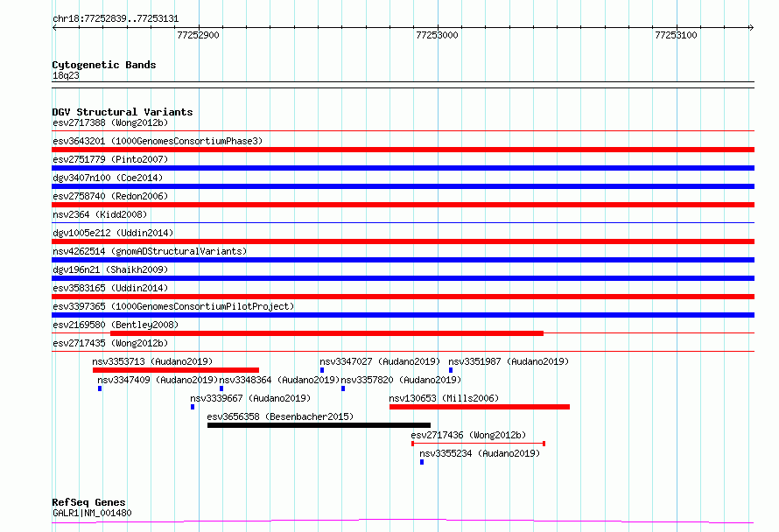Image resolution: width=779 pixels, height=532 pixels.
Task: Select the nsv130653 (Mills2006) red bar
Action: (480, 407)
